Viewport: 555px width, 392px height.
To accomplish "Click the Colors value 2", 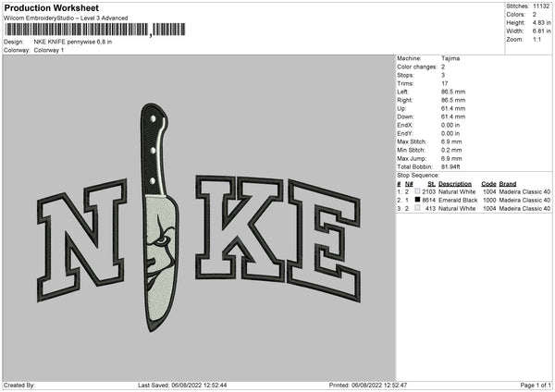I will click(x=535, y=15).
